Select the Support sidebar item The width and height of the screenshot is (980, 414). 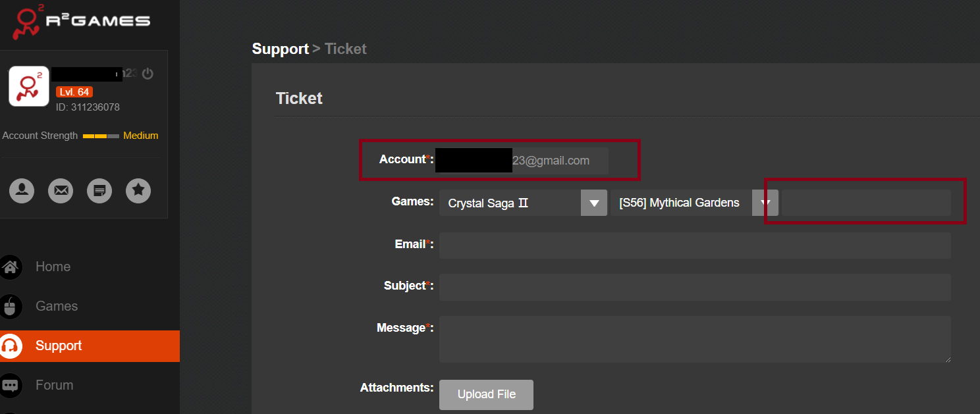[59, 346]
